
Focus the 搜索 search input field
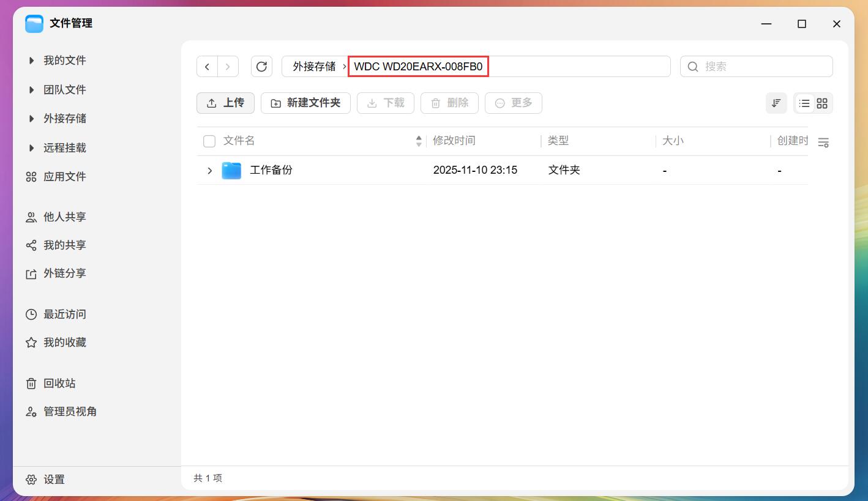point(757,67)
